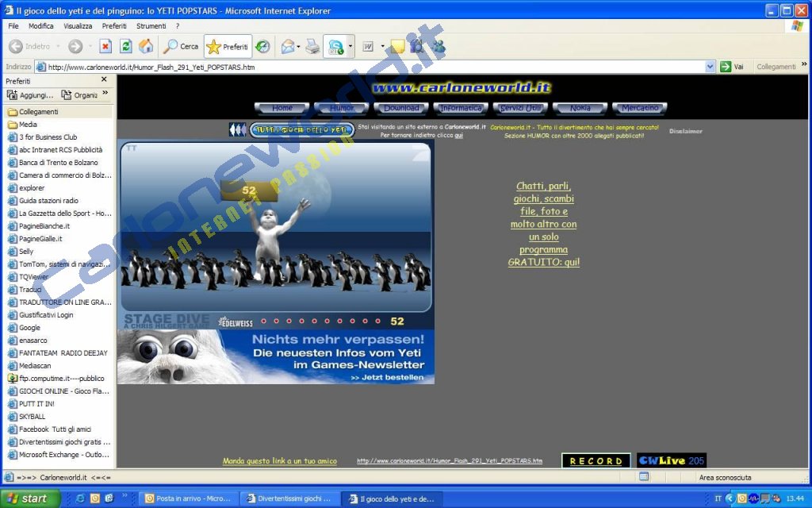Click the Forward arrow button
This screenshot has height=508, width=812.
[x=75, y=47]
